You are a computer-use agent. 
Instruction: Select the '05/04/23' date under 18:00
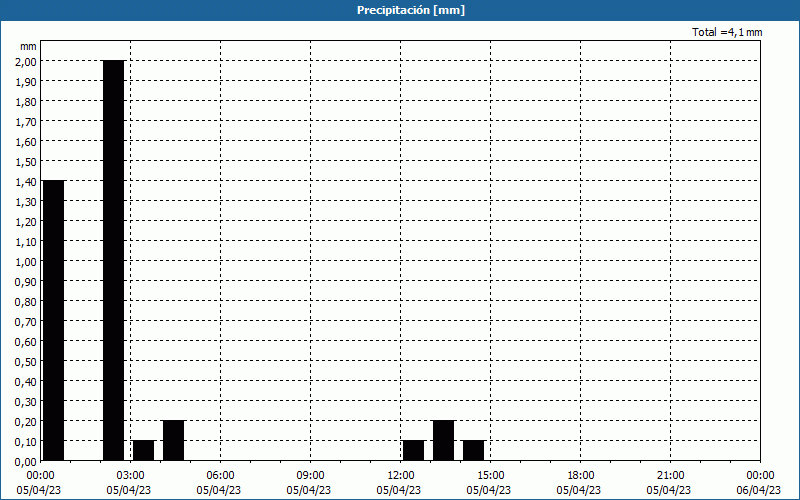pyautogui.click(x=579, y=490)
